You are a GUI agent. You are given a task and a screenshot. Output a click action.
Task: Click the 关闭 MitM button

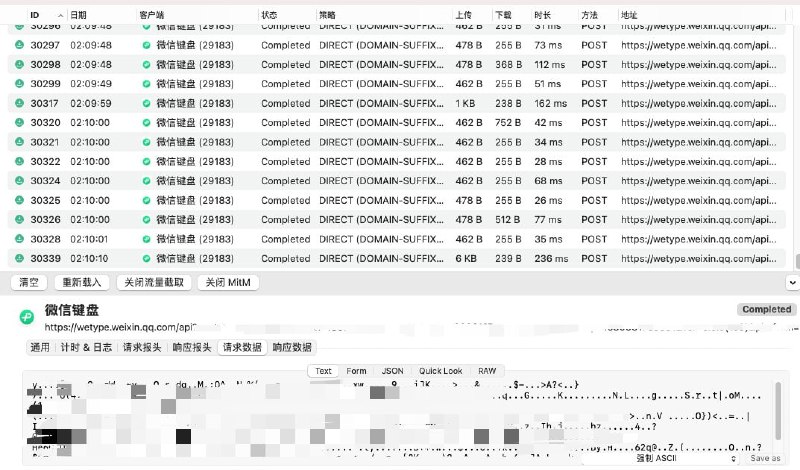pos(228,282)
